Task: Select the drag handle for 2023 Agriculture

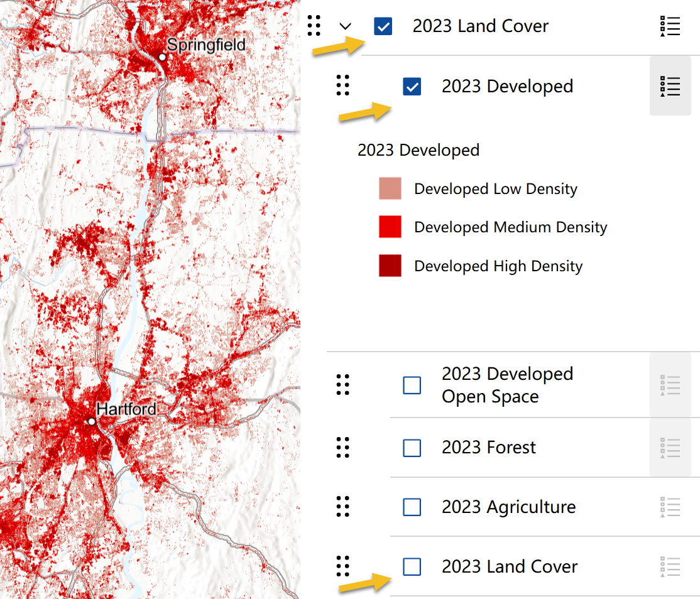Action: pos(342,507)
